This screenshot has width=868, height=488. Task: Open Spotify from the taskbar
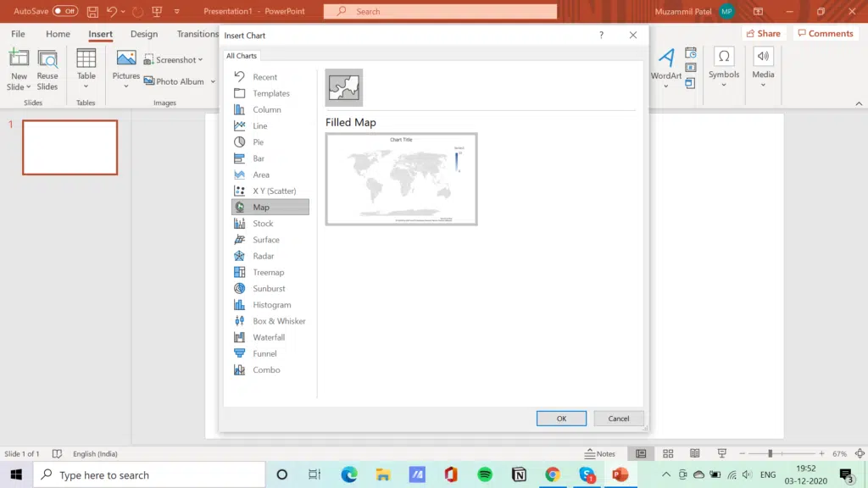[485, 475]
